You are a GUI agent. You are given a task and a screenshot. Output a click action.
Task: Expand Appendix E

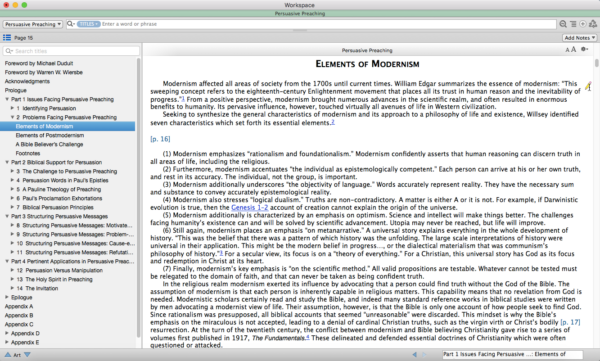7,342
